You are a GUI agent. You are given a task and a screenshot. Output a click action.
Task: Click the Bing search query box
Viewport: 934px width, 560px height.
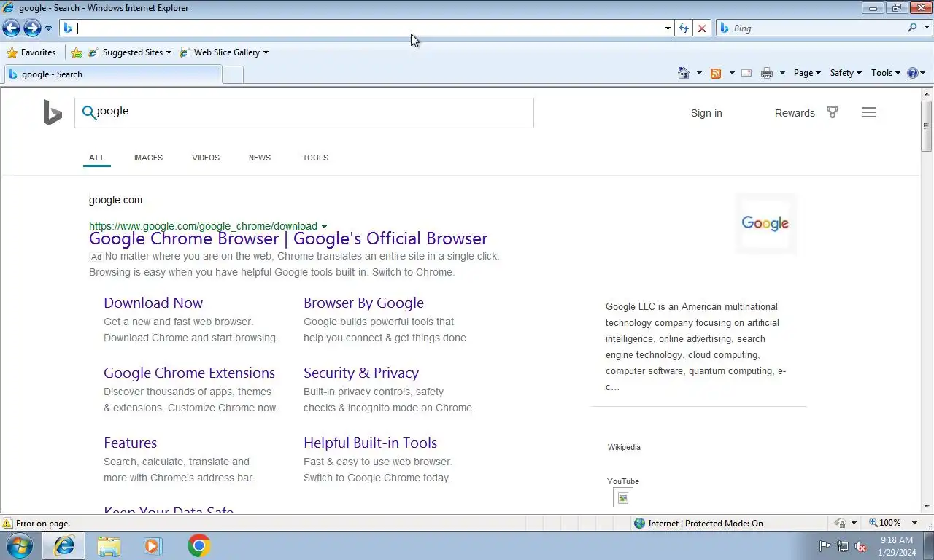click(x=304, y=113)
